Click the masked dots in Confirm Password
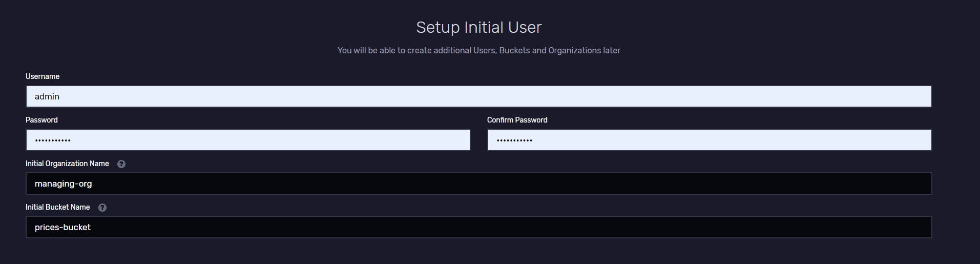This screenshot has width=980, height=264. tap(514, 140)
